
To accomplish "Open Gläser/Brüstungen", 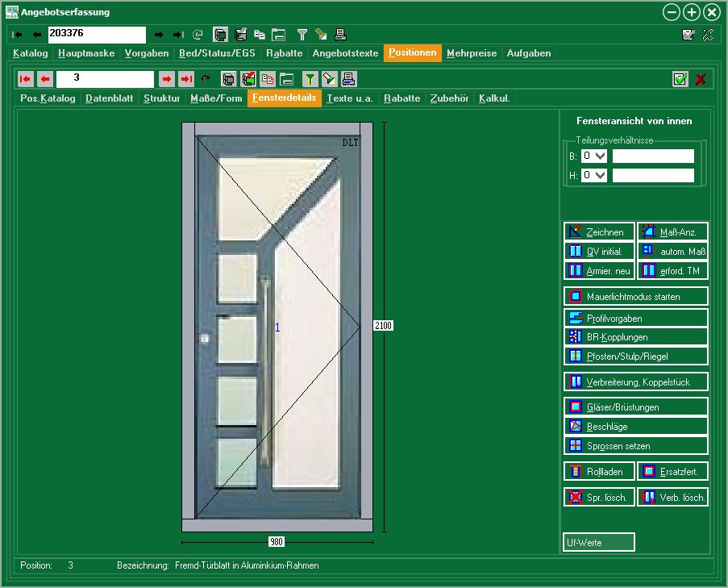I will click(636, 407).
